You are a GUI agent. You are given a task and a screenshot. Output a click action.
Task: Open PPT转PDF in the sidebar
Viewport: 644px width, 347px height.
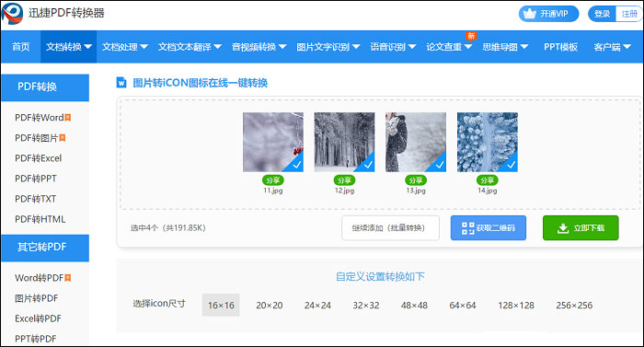(x=35, y=339)
